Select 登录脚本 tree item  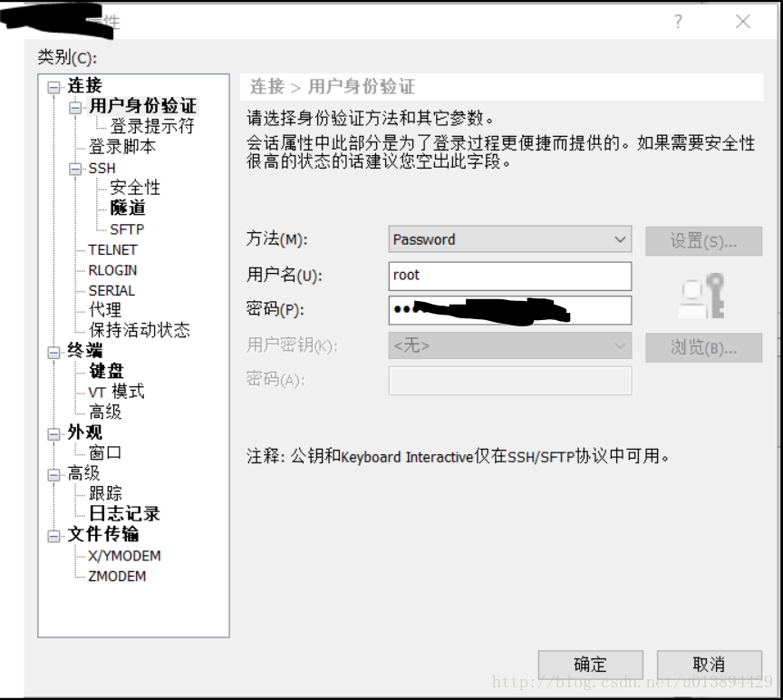point(121,146)
